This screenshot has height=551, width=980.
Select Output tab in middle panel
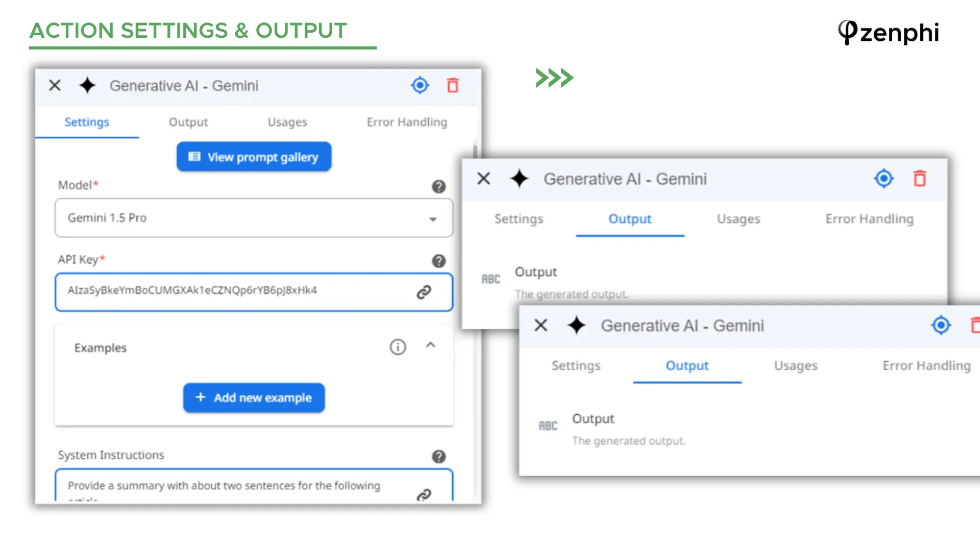pos(630,219)
